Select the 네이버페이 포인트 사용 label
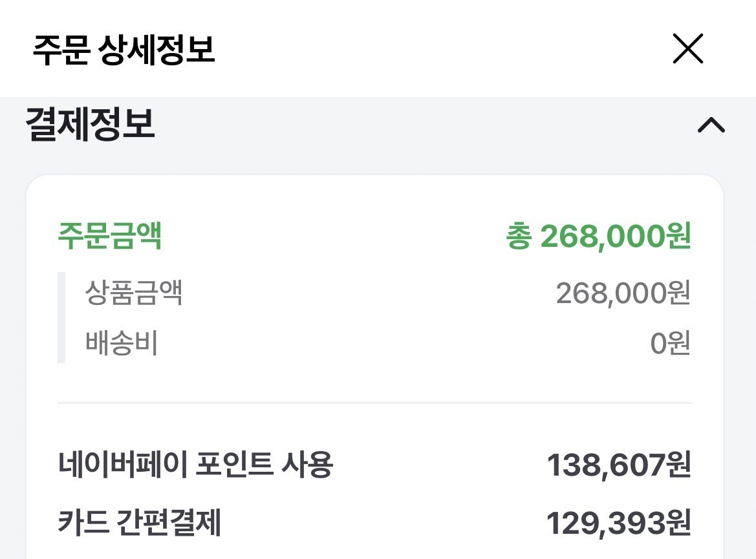This screenshot has height=559, width=756. (195, 464)
